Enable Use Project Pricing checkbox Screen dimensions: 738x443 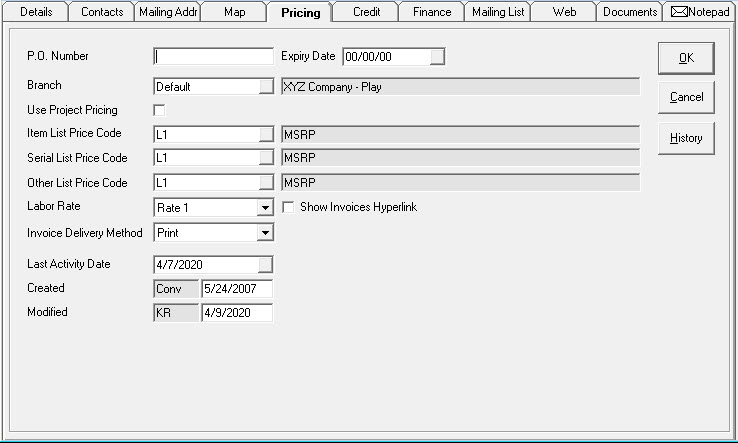click(160, 110)
